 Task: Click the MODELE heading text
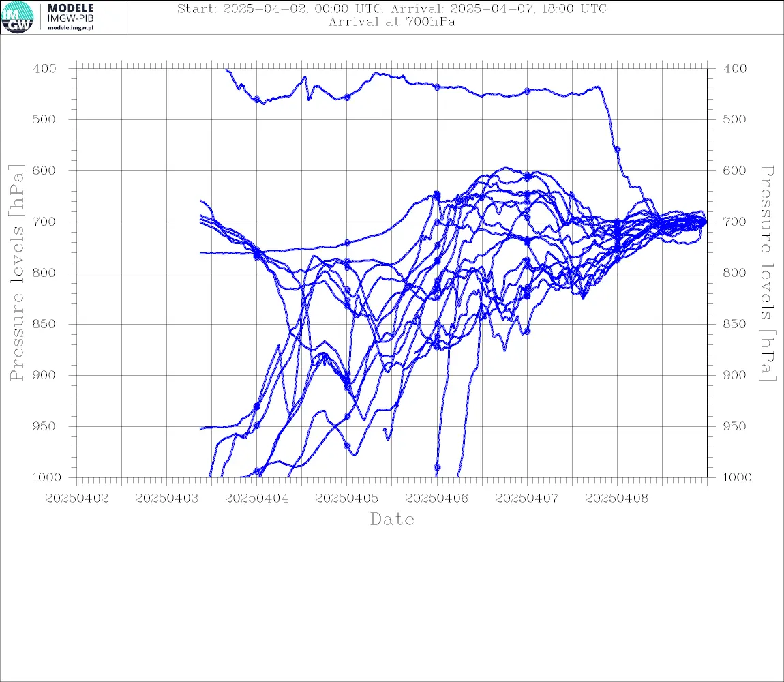point(70,8)
